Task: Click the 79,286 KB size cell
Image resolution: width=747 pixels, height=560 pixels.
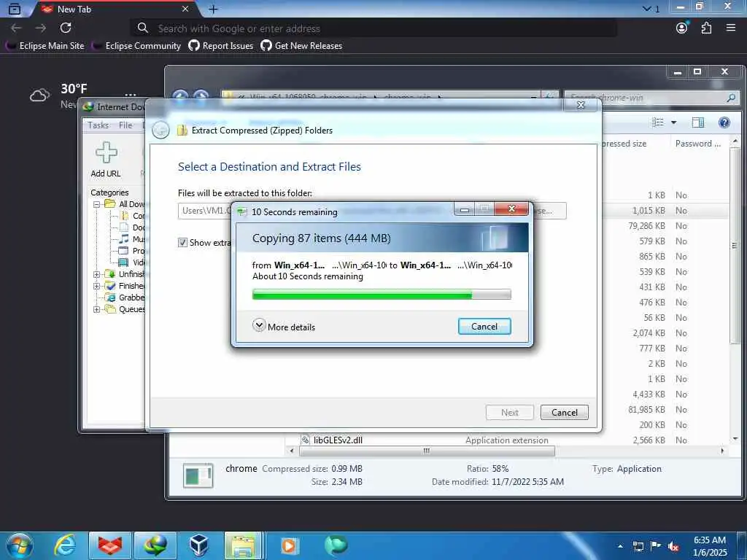Action: (646, 226)
